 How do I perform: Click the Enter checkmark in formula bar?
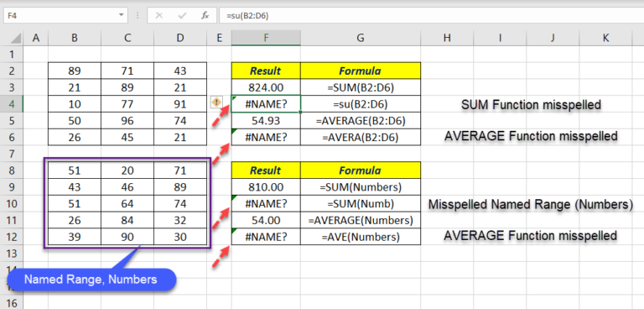click(182, 16)
